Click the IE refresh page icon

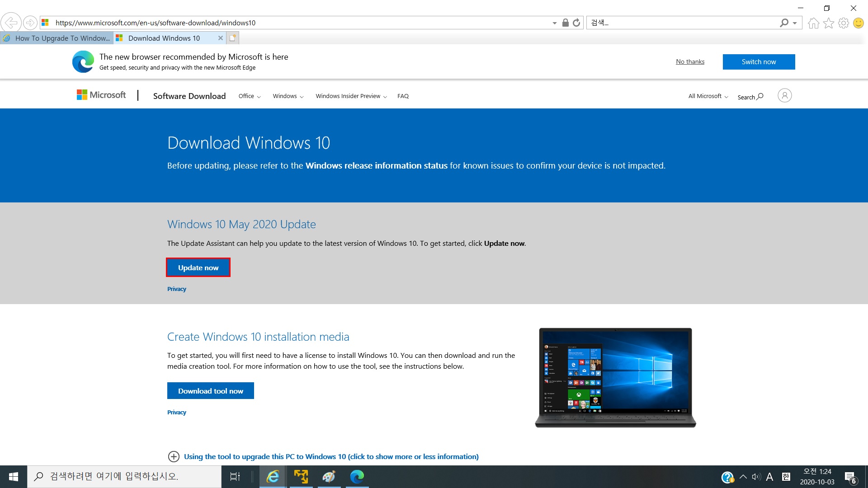[x=576, y=23]
